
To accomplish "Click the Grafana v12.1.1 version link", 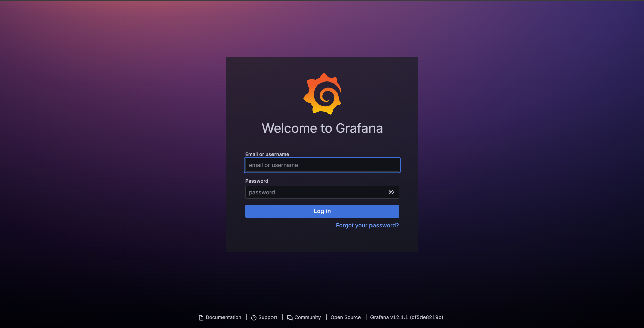I will coord(389,317).
